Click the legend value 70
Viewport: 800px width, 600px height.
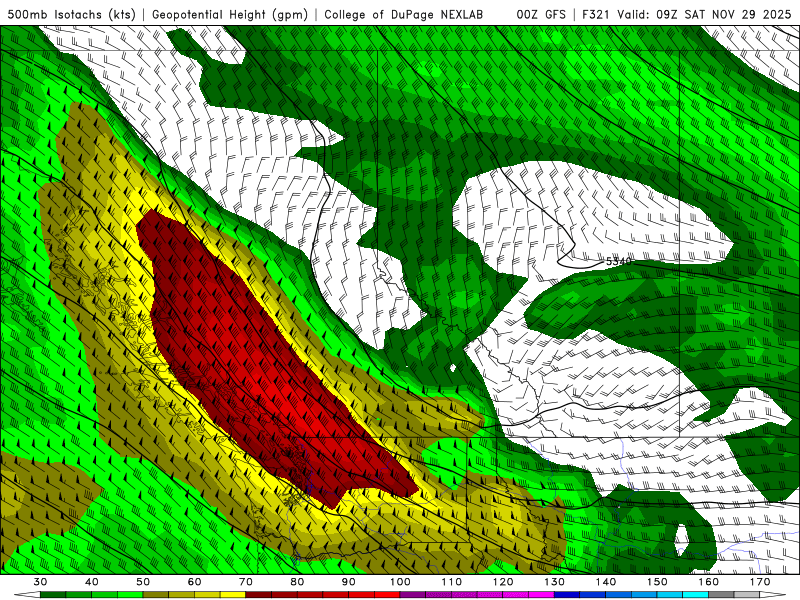click(246, 582)
